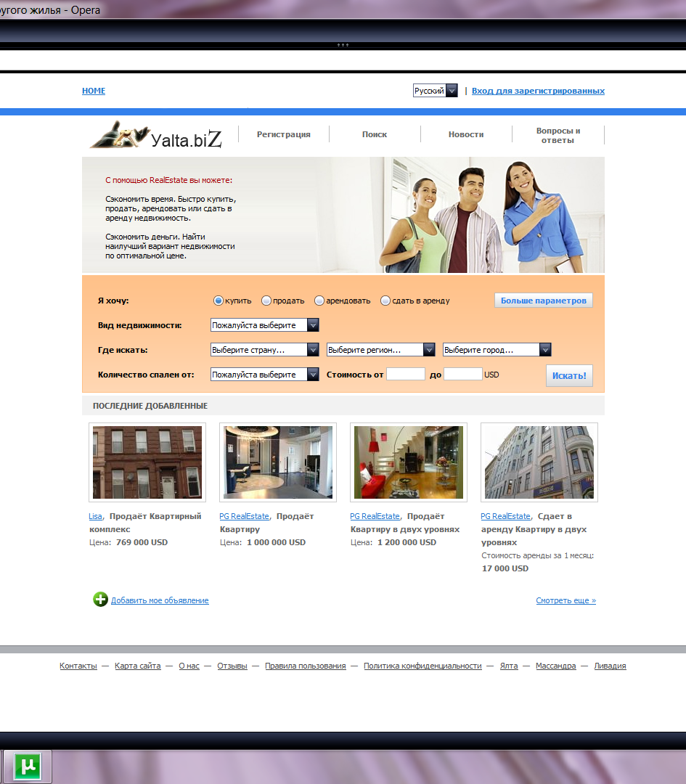Click the 'Искать!' search button
Viewport: 686px width, 784px height.
point(569,375)
